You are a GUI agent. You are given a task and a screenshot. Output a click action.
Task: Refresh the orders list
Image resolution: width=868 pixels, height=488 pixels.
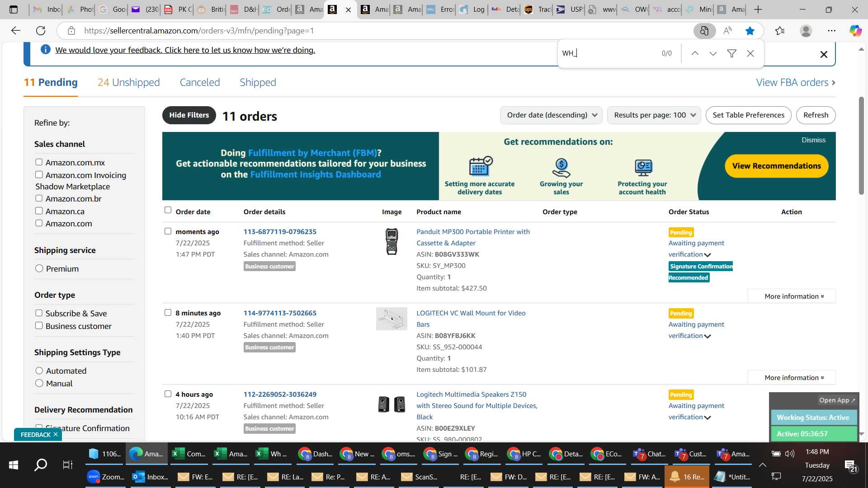pyautogui.click(x=816, y=115)
